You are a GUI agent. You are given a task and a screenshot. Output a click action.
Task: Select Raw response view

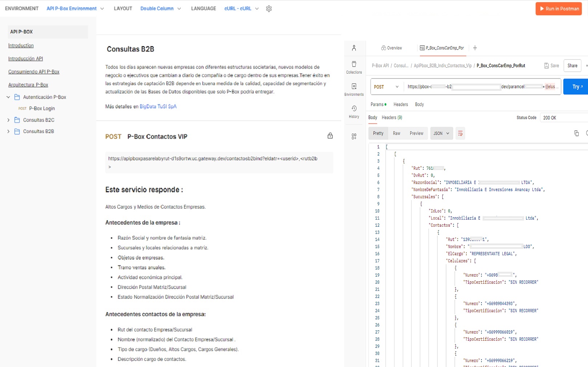(396, 133)
